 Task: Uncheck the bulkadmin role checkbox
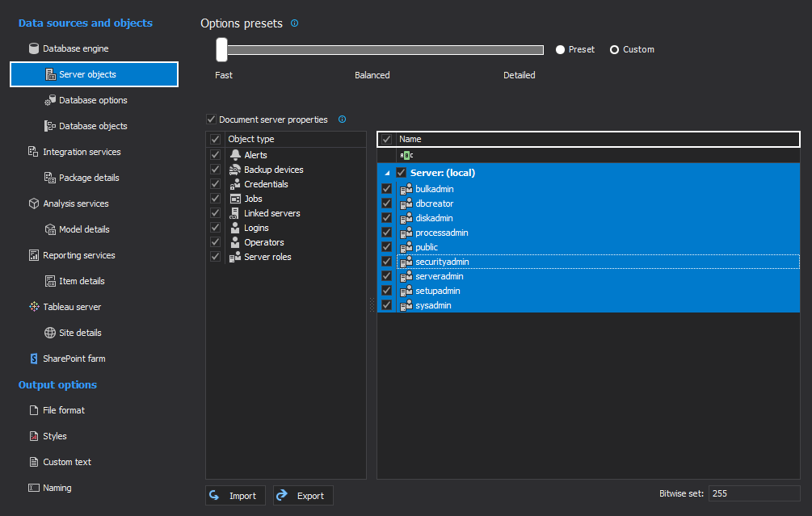(386, 189)
